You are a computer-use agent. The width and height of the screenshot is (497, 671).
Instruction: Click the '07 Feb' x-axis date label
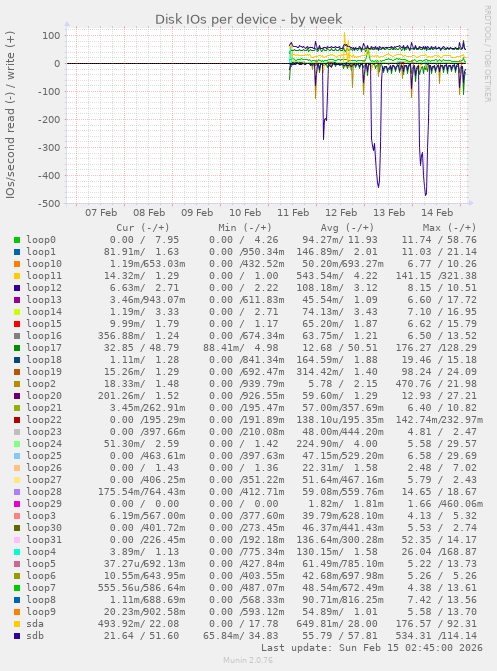click(101, 213)
